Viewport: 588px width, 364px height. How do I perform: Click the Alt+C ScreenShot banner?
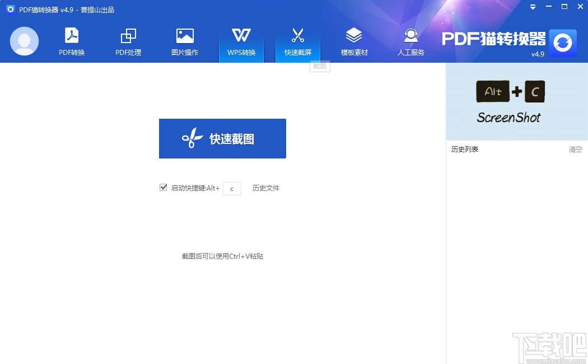coord(517,101)
